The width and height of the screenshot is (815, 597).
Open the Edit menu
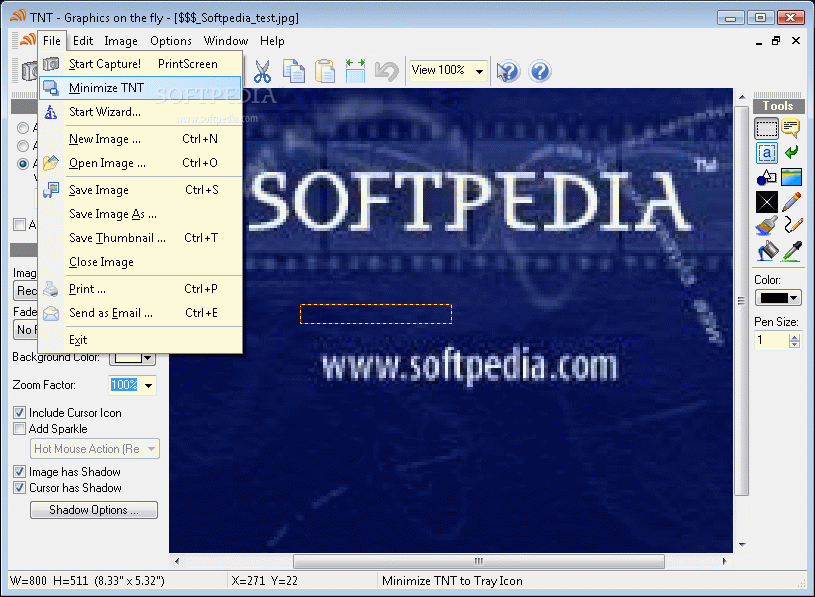click(83, 41)
